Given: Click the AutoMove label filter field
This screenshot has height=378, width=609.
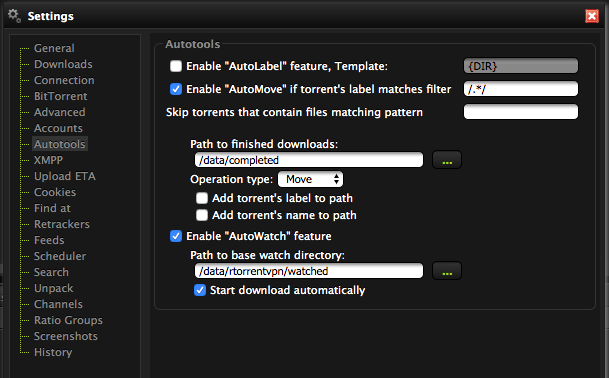Looking at the screenshot, I should click(x=521, y=89).
